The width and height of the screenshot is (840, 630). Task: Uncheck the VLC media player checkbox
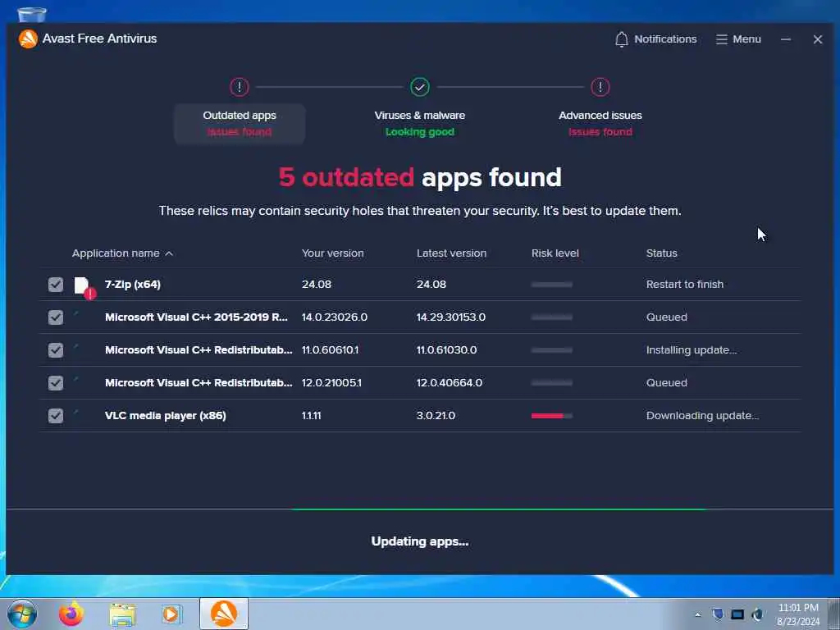tap(56, 416)
